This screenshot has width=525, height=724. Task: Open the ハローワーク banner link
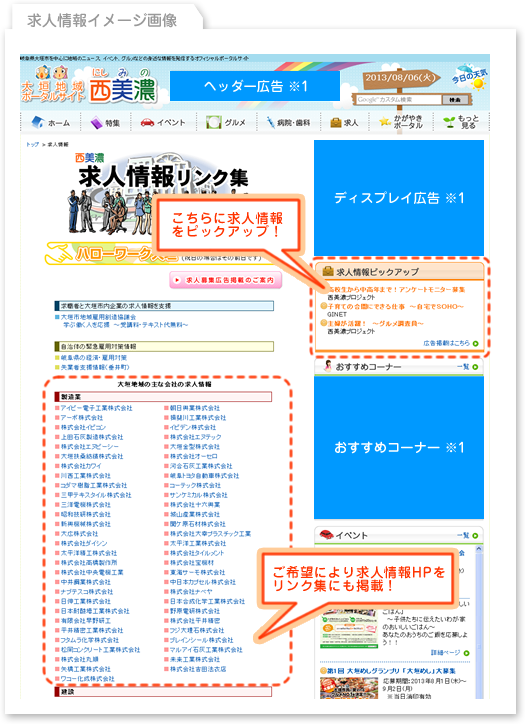111,253
